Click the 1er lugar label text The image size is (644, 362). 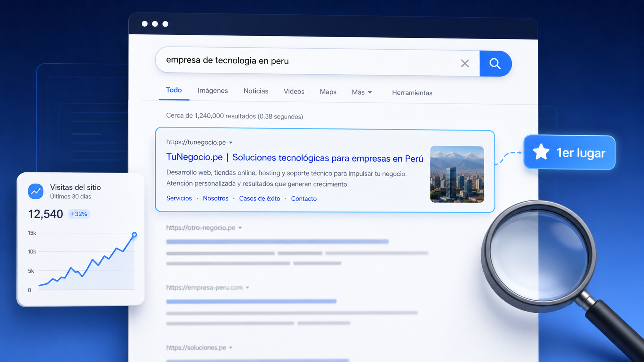[x=581, y=153]
